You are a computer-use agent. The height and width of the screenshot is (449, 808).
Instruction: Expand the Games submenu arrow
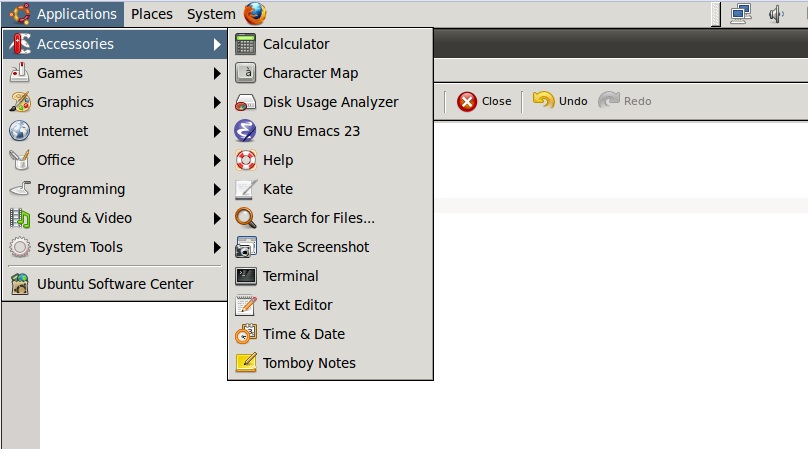click(x=217, y=73)
